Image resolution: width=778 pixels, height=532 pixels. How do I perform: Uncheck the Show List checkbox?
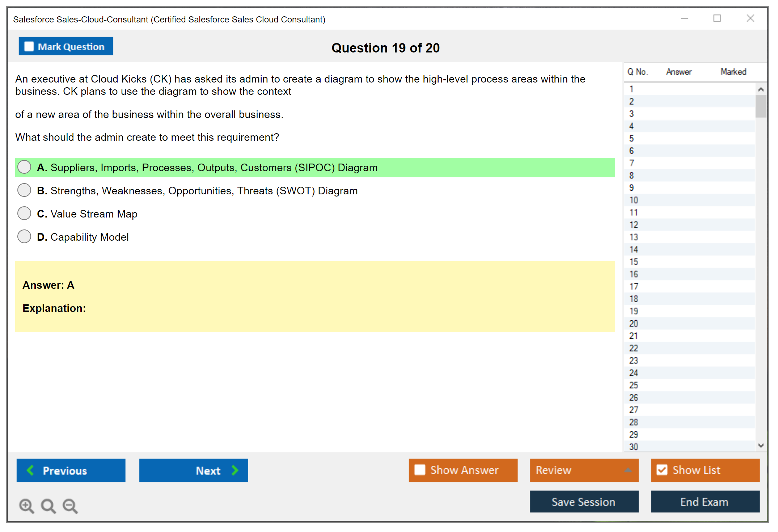tap(662, 470)
